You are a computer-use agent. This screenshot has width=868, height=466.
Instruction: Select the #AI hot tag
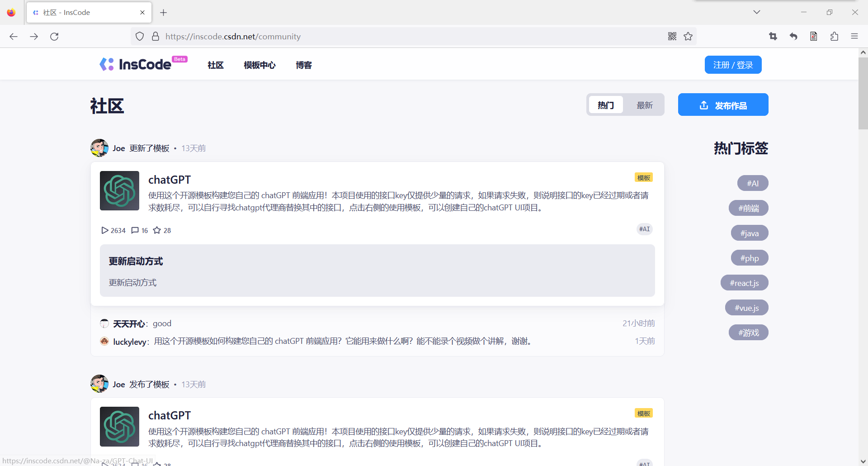coord(753,183)
